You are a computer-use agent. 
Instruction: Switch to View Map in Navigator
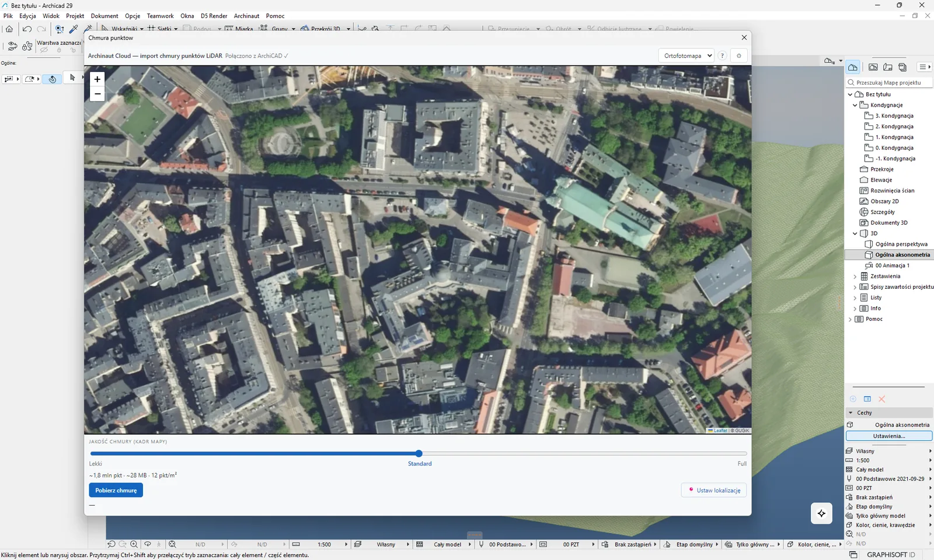click(x=873, y=67)
